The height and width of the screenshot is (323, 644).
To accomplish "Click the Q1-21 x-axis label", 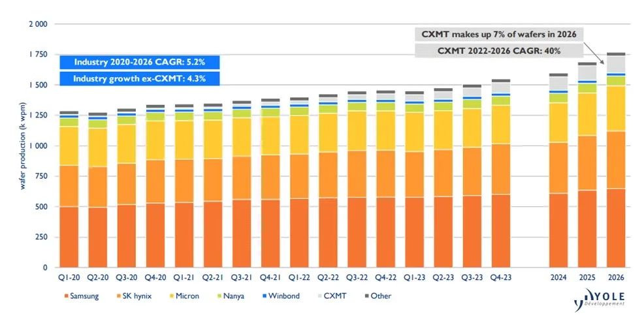I will [184, 277].
